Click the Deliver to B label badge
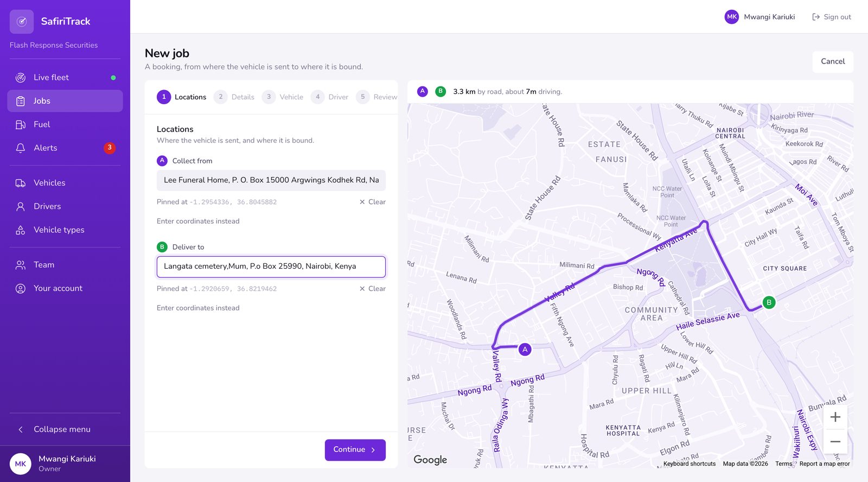 (x=162, y=247)
